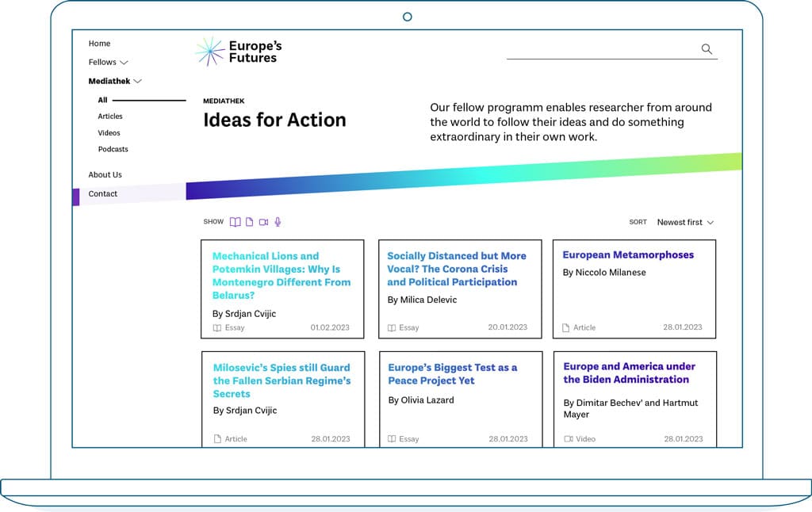
Task: Show videos using the camera icon
Action: [x=263, y=222]
